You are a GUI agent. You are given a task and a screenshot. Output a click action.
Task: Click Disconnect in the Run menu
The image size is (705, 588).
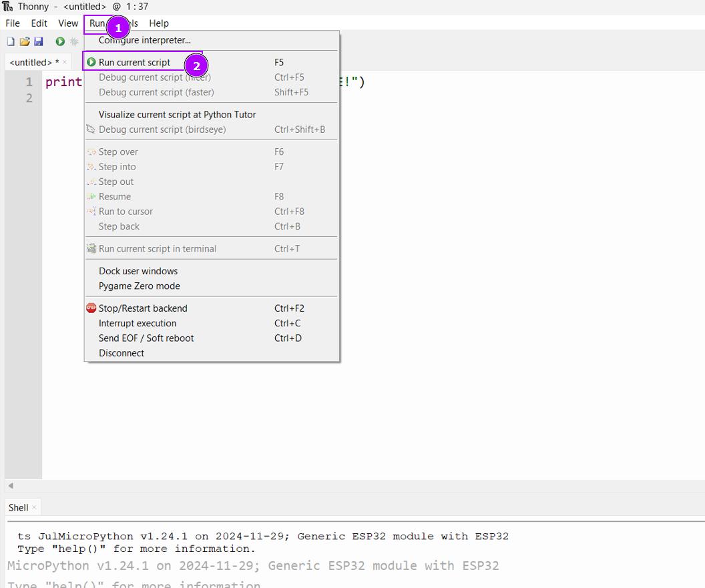212,353
